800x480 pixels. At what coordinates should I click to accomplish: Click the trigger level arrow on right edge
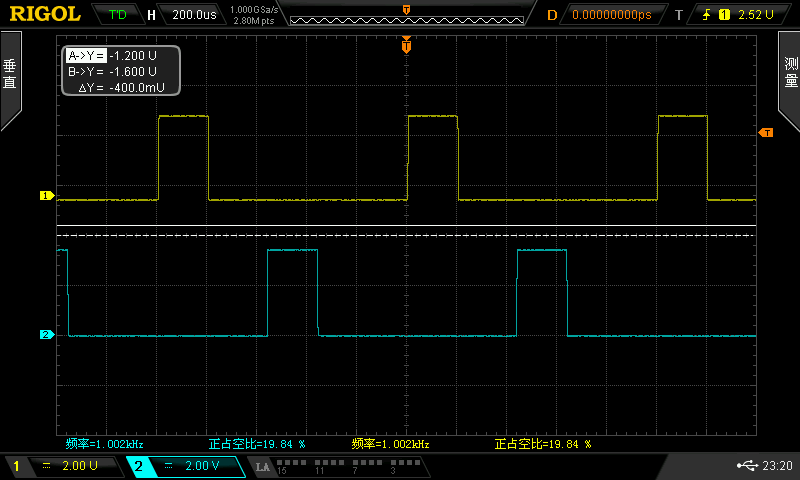click(766, 132)
